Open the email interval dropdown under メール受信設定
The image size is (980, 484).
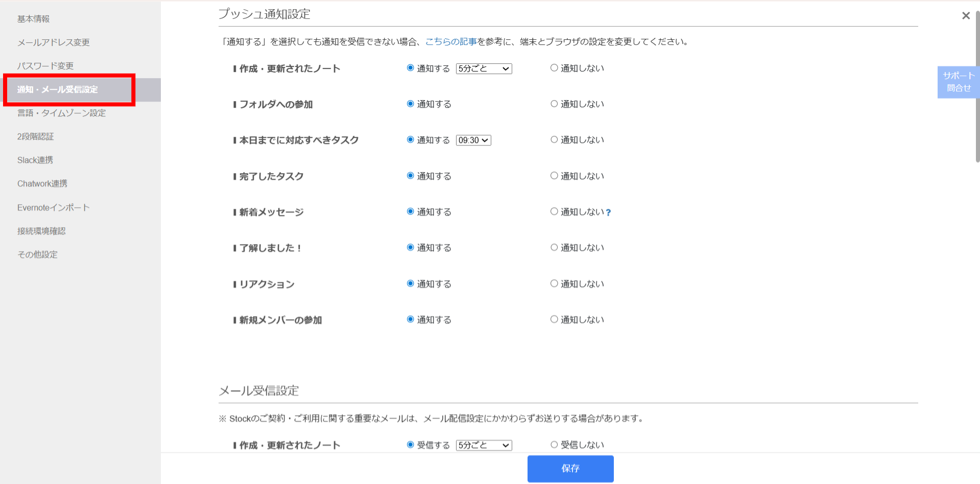click(x=483, y=445)
